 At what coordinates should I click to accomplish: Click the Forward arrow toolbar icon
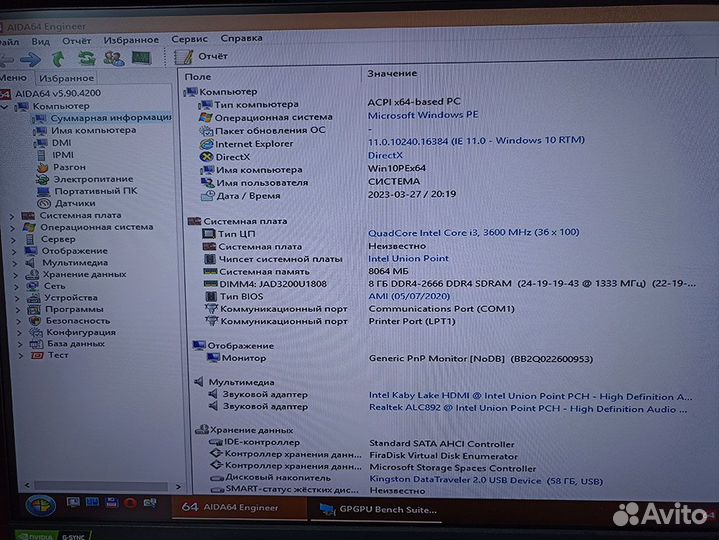pyautogui.click(x=31, y=59)
